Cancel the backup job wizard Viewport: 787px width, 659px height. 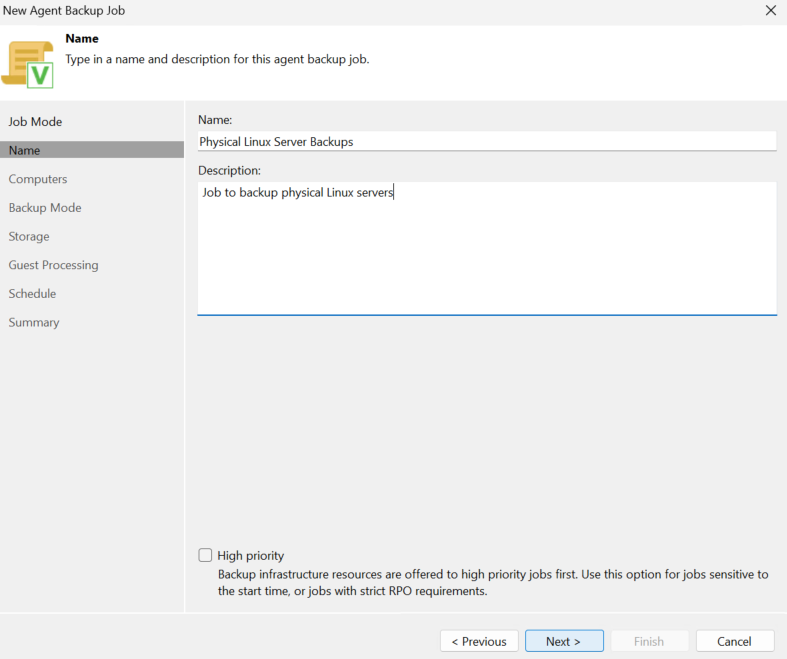coord(735,641)
